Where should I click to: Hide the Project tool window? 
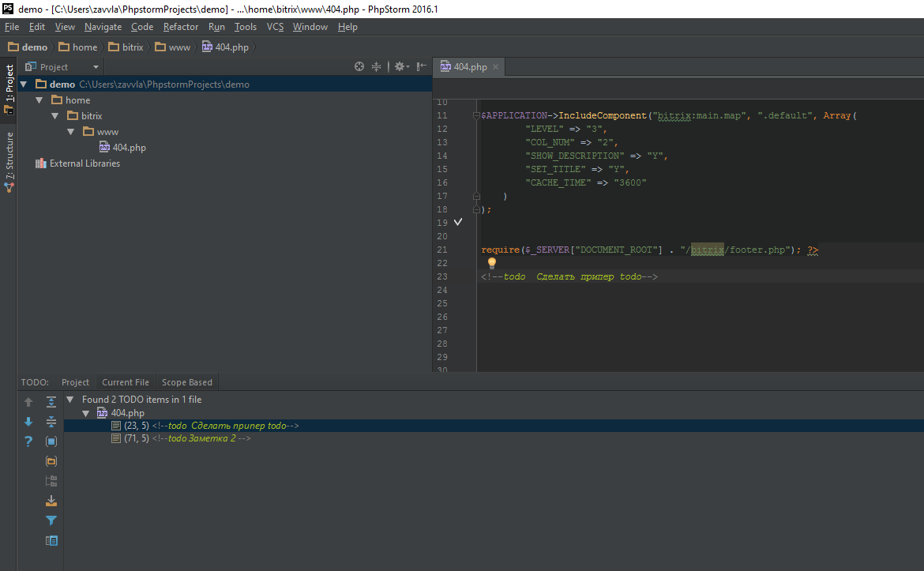422,67
